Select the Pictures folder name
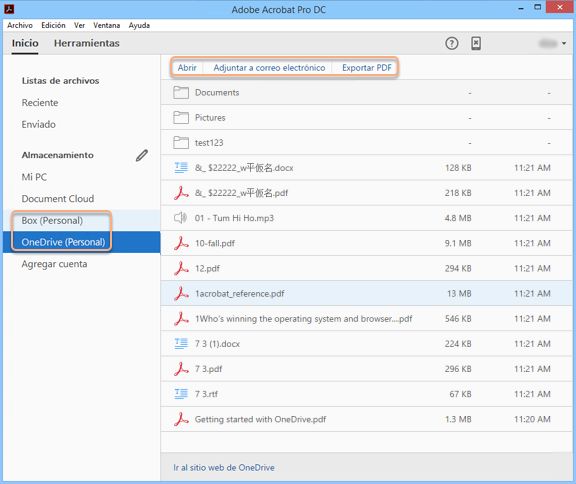This screenshot has width=576, height=484. 210,118
